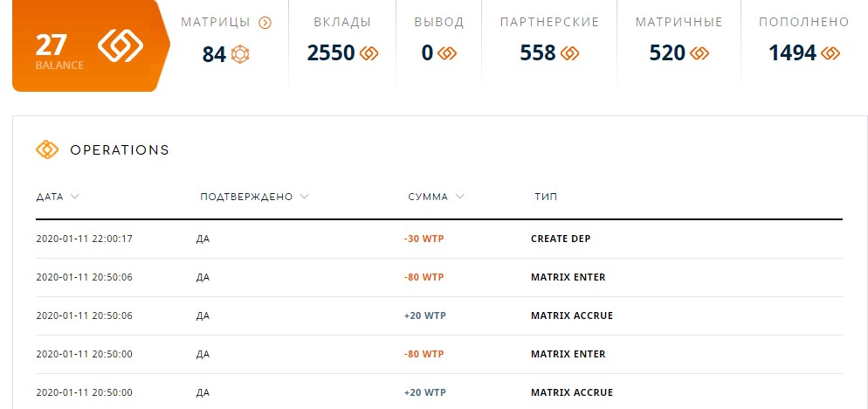Click the matrix token icon beside 84
Image resolution: width=868 pixels, height=409 pixels.
(x=239, y=54)
